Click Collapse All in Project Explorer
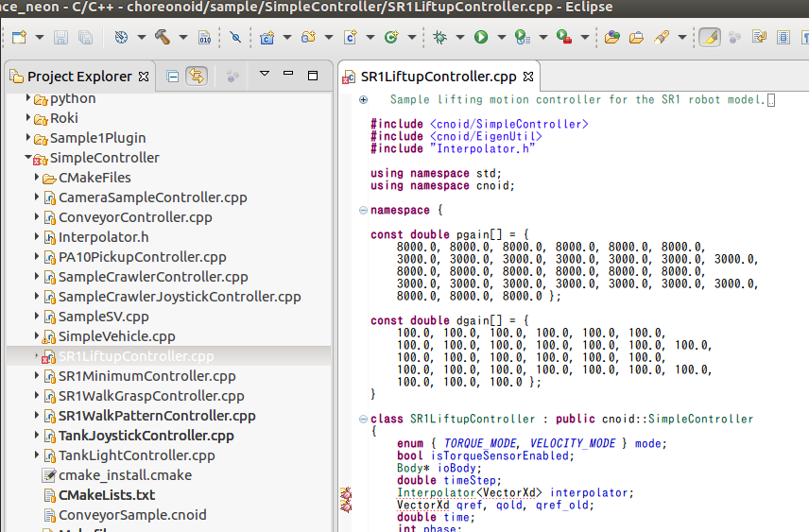The image size is (809, 532). click(173, 77)
